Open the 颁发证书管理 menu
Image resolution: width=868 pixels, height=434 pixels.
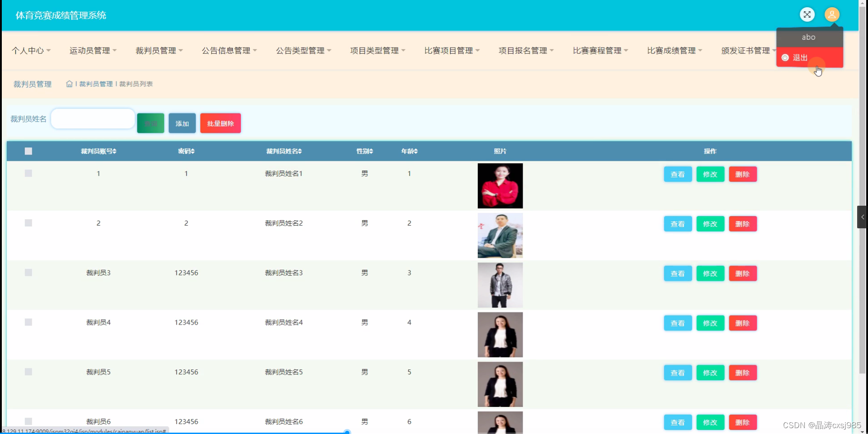[x=748, y=51]
